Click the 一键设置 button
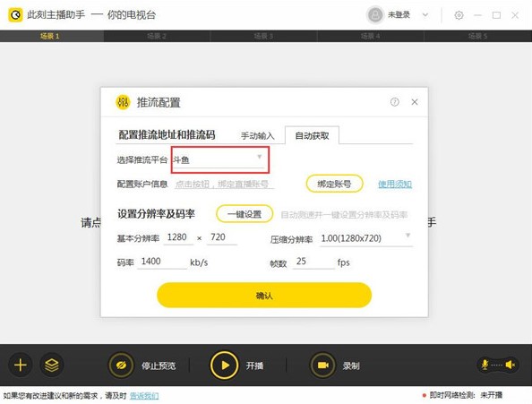This screenshot has width=532, height=404. click(245, 214)
